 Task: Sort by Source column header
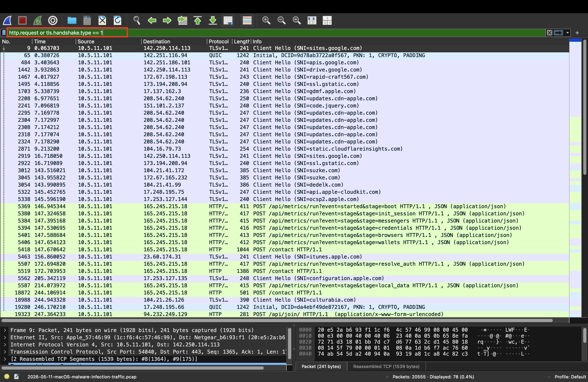[x=108, y=42]
